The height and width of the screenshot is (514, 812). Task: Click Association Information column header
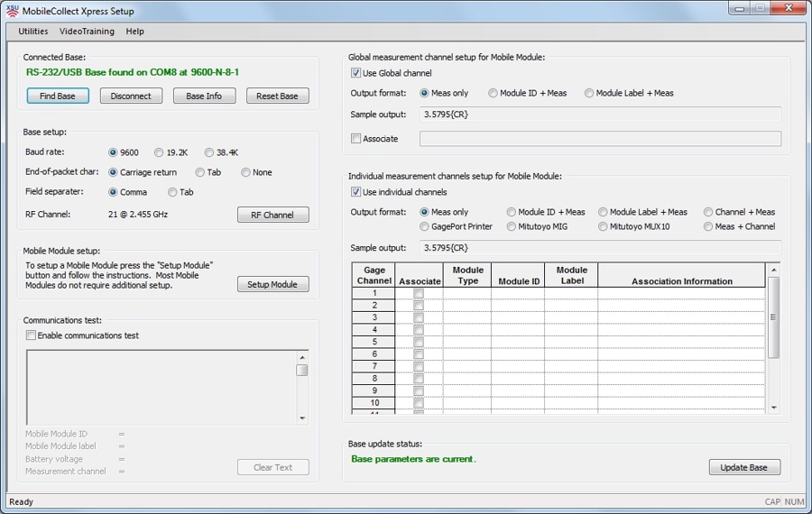pyautogui.click(x=681, y=275)
